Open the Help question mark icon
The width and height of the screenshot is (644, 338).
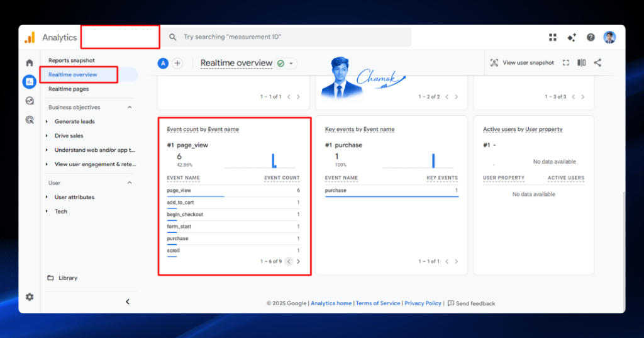tap(591, 37)
